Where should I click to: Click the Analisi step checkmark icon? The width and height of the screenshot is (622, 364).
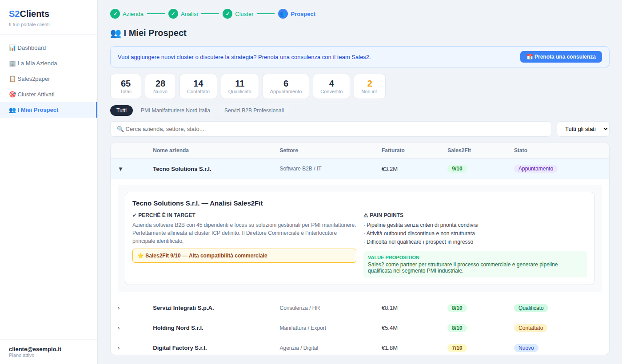pyautogui.click(x=173, y=14)
